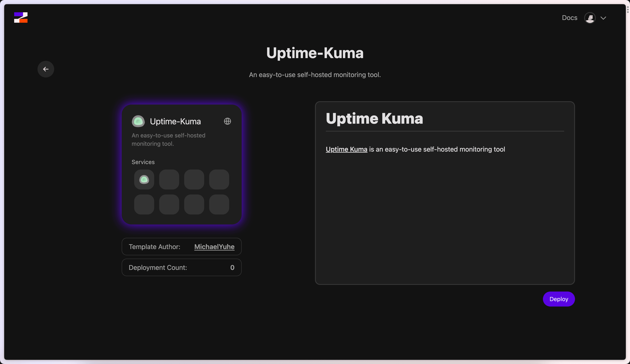This screenshot has width=630, height=364.
Task: Click the card description 'An easy-to-use self-hosted monitoring tool.'
Action: (169, 140)
